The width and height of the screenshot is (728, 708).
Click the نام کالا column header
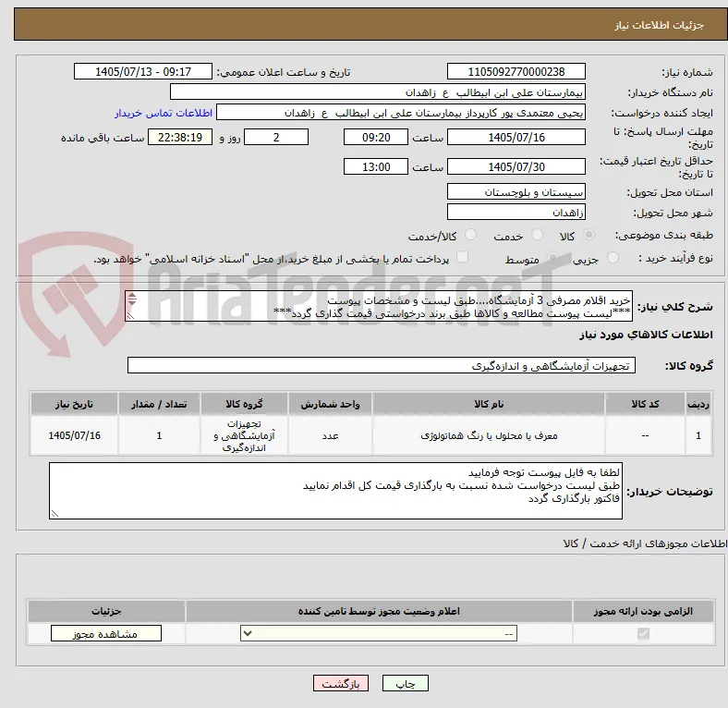pos(489,404)
